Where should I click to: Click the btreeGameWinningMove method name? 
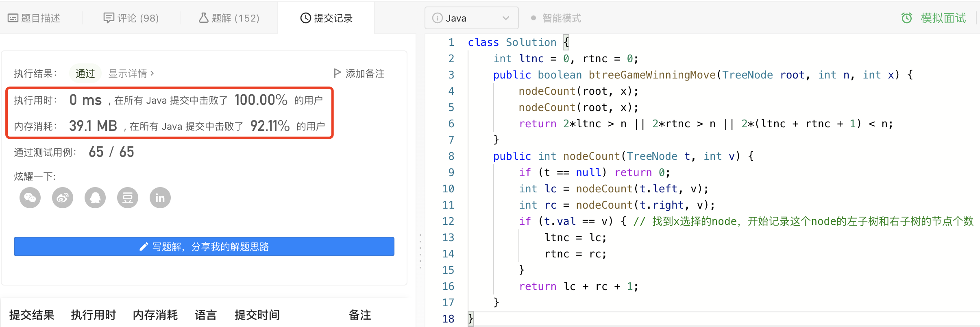click(652, 75)
